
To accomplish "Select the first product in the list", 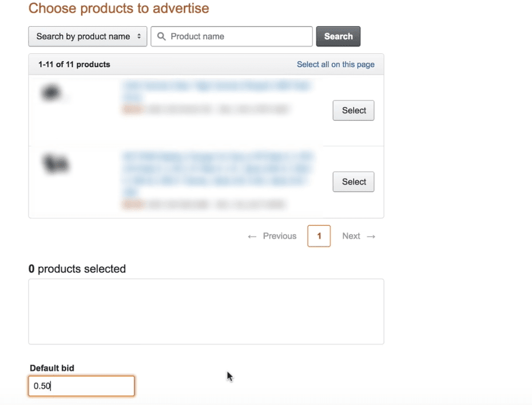I will coord(353,110).
